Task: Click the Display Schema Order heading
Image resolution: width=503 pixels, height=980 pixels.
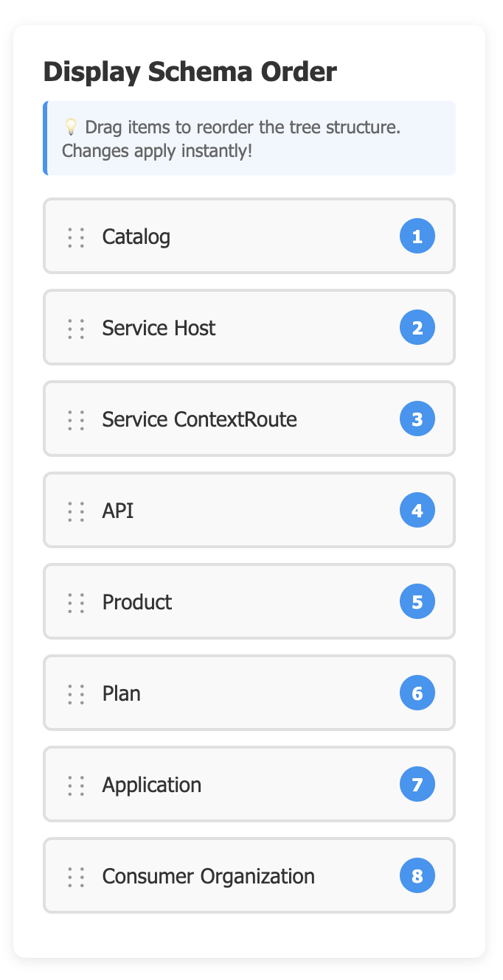Action: (x=190, y=72)
